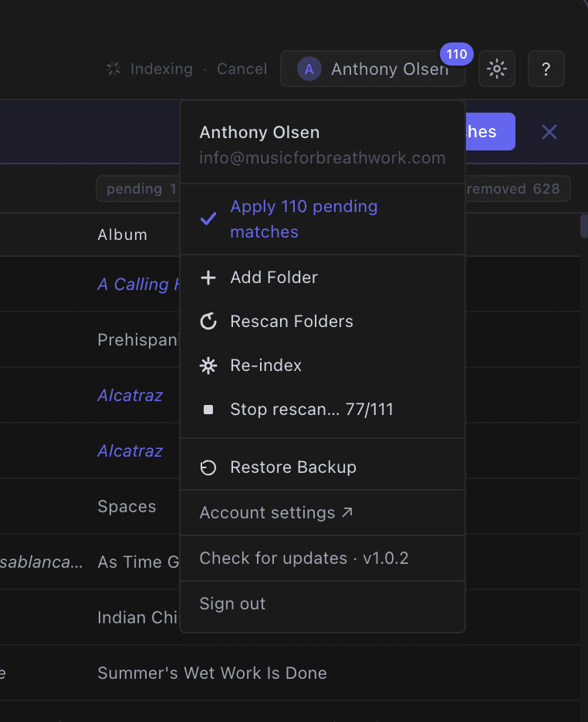This screenshot has height=722, width=588.
Task: Check for updates v1.0.2
Action: coord(323,558)
